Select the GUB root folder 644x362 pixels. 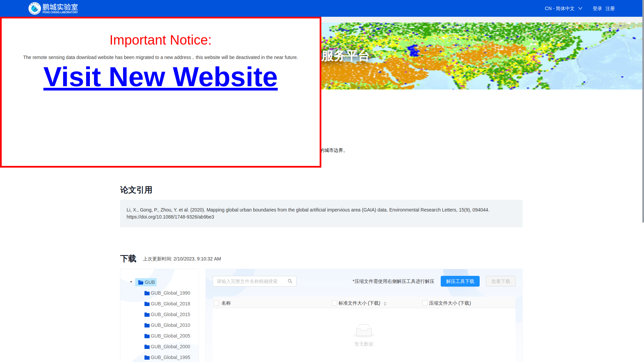coord(146,282)
